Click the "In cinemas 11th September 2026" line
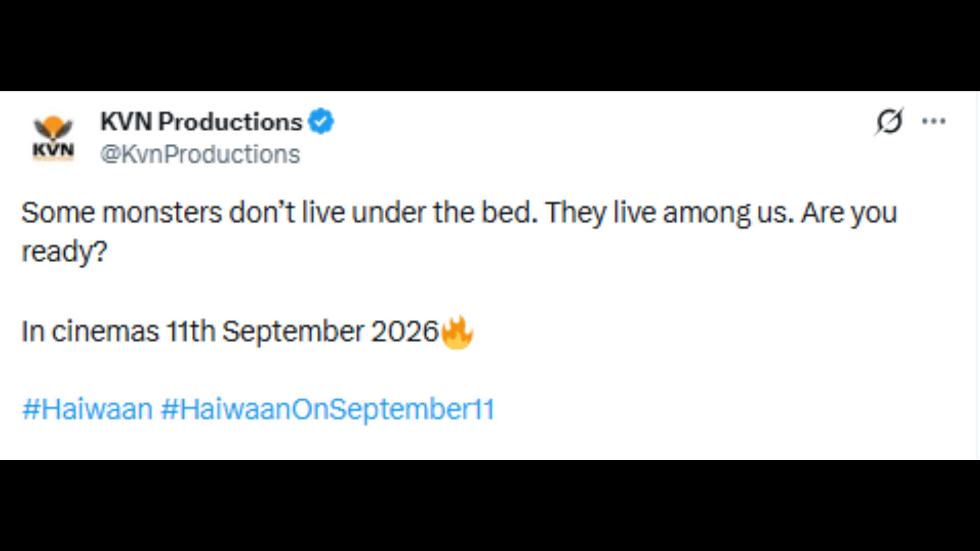Viewport: 980px width, 551px height. coord(230,332)
